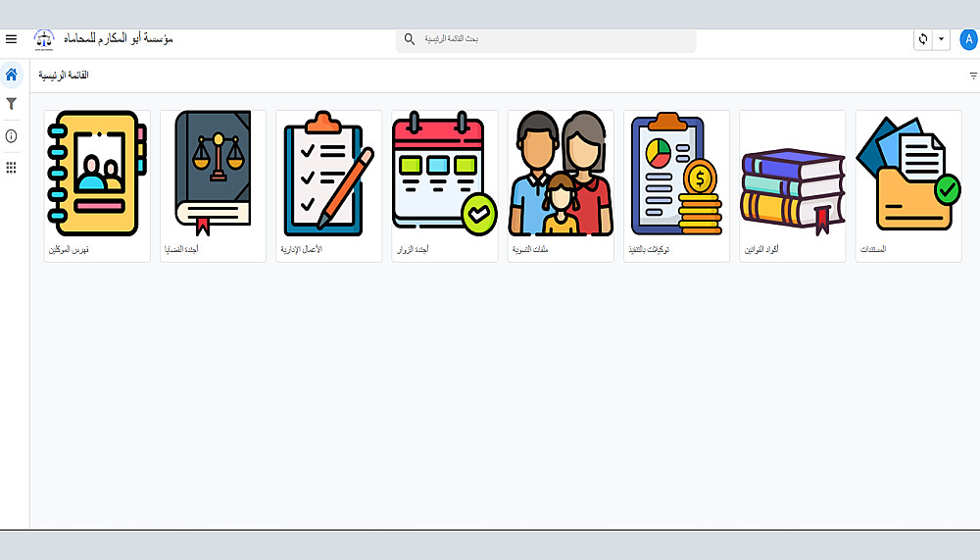Open the sort options icon at header right
The width and height of the screenshot is (980, 560).
pos(973,76)
